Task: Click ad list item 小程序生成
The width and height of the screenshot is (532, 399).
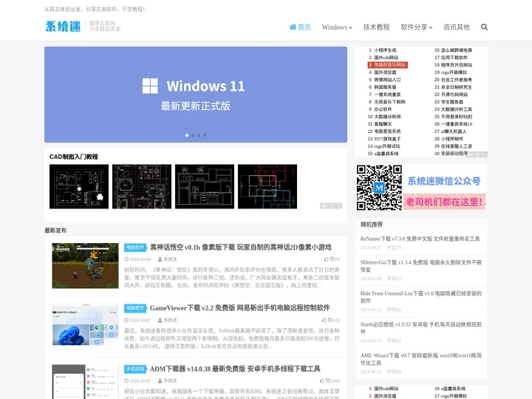Action: click(385, 50)
